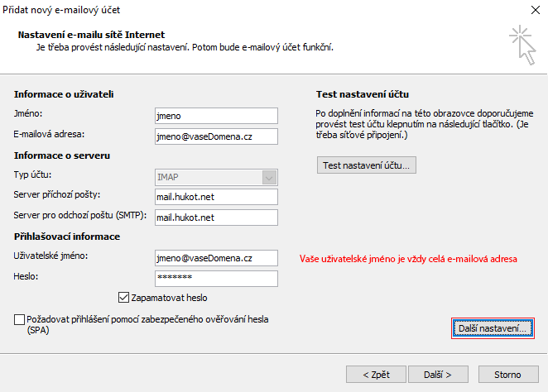This screenshot has width=548, height=392.
Task: Focus the Uživatelské jméno field
Action: (x=216, y=258)
